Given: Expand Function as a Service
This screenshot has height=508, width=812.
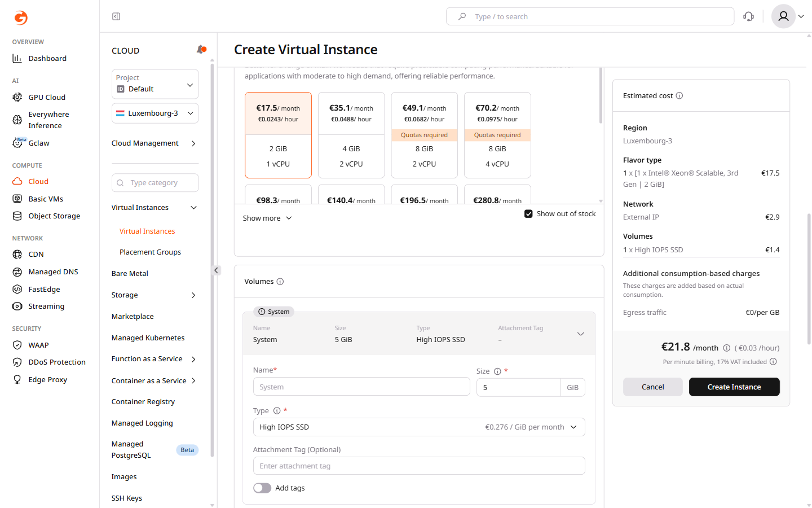Looking at the screenshot, I should (x=155, y=359).
